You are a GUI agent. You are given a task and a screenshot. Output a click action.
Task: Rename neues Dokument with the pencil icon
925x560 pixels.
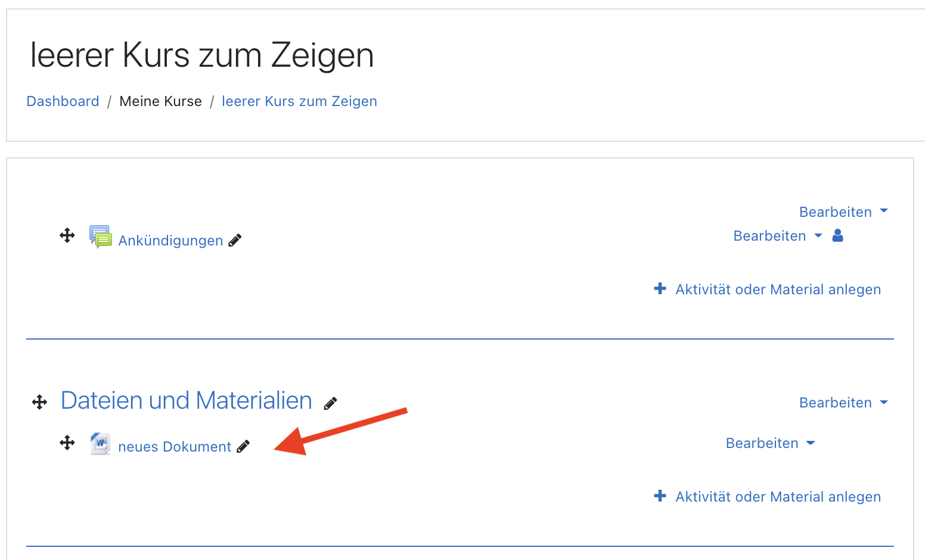pos(243,446)
